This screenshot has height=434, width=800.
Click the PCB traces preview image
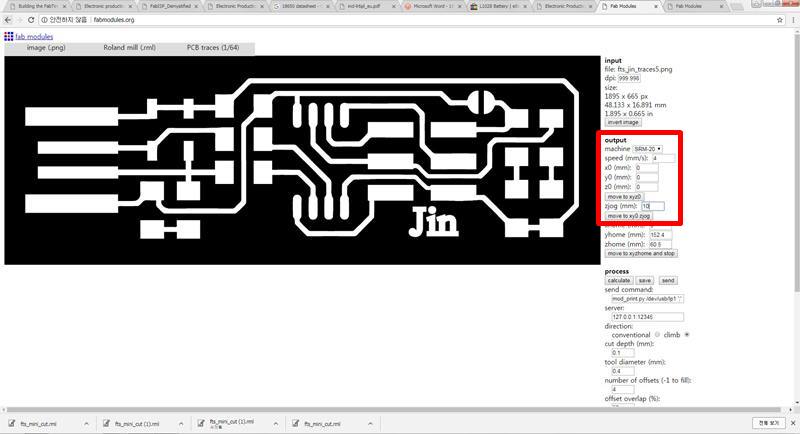(303, 160)
